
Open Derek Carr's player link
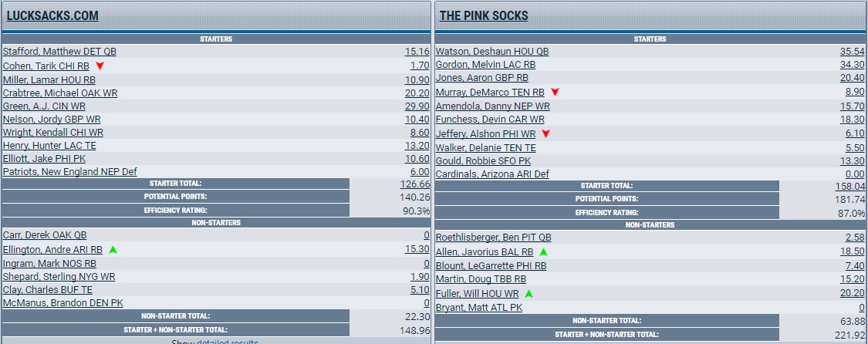(x=45, y=235)
